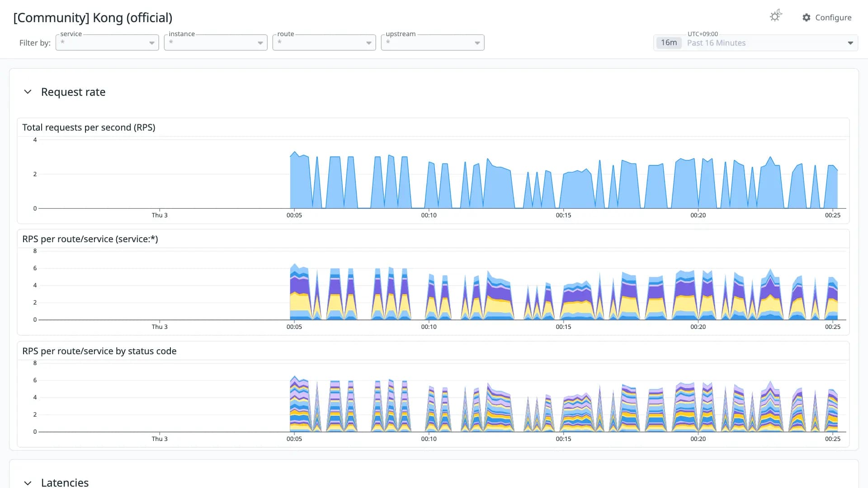
Task: Click the Thu 3 tick in RPS by status code chart
Action: [x=160, y=439]
